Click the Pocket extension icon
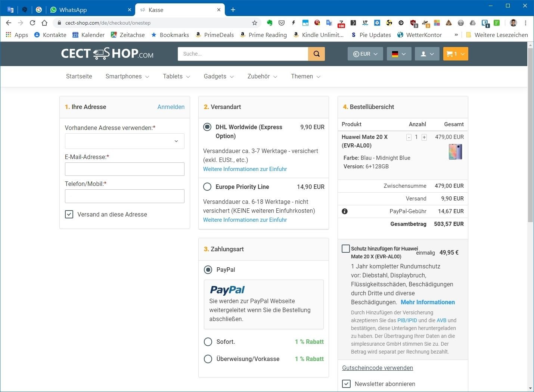Image resolution: width=534 pixels, height=392 pixels. pyautogui.click(x=282, y=23)
